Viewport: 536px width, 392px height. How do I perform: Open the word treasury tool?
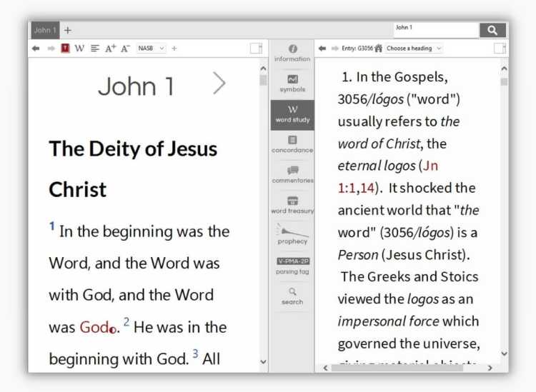pos(292,205)
